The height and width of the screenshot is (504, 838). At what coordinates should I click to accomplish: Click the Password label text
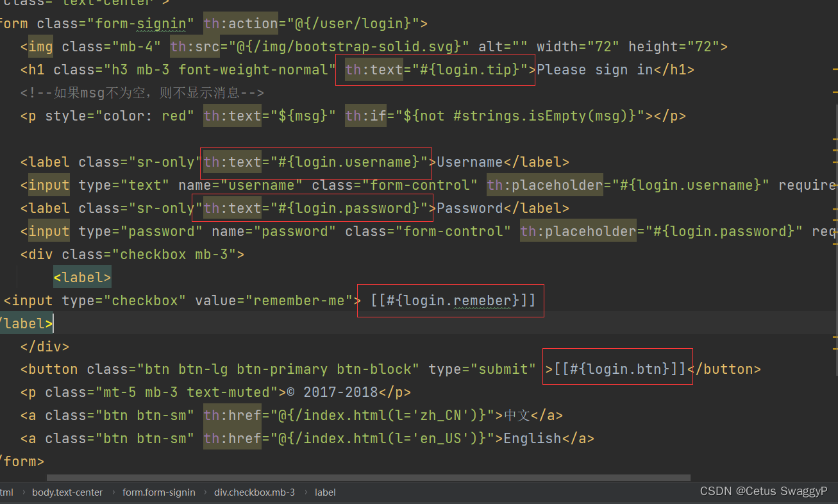470,208
